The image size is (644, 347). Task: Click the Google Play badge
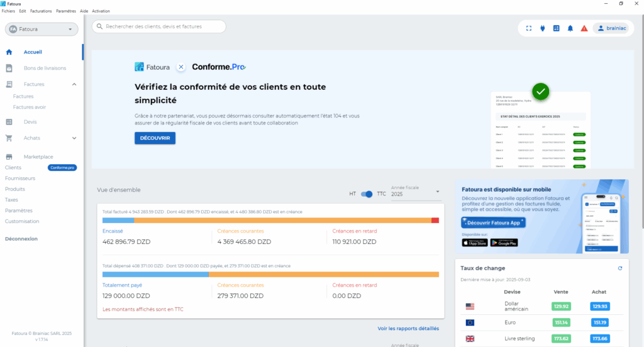(504, 243)
